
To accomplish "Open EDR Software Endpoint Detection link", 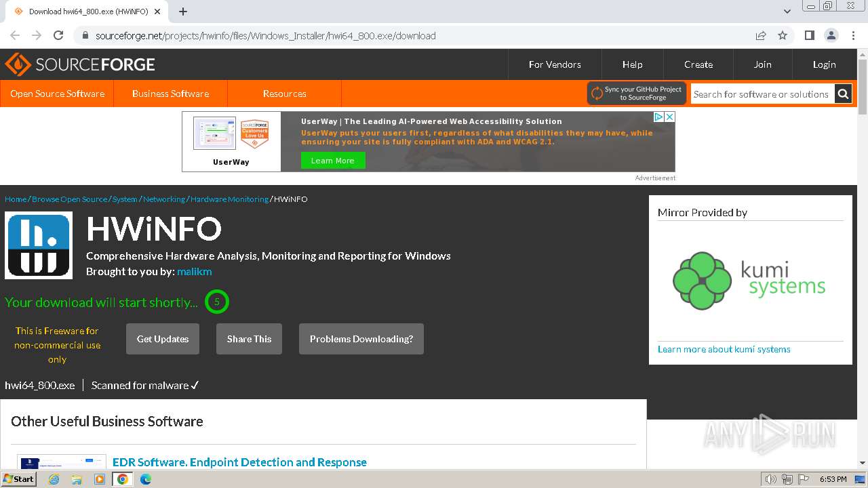I will [239, 462].
